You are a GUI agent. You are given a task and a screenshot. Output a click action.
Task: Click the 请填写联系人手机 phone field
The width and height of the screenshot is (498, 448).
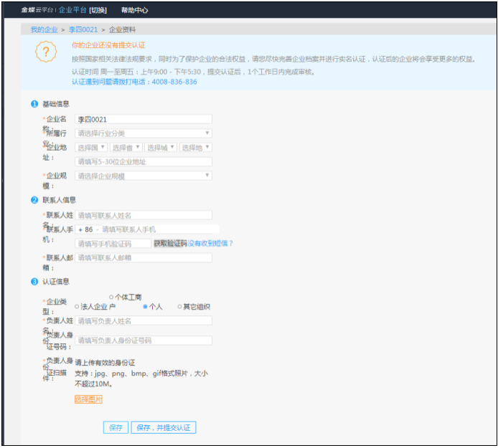coord(161,229)
